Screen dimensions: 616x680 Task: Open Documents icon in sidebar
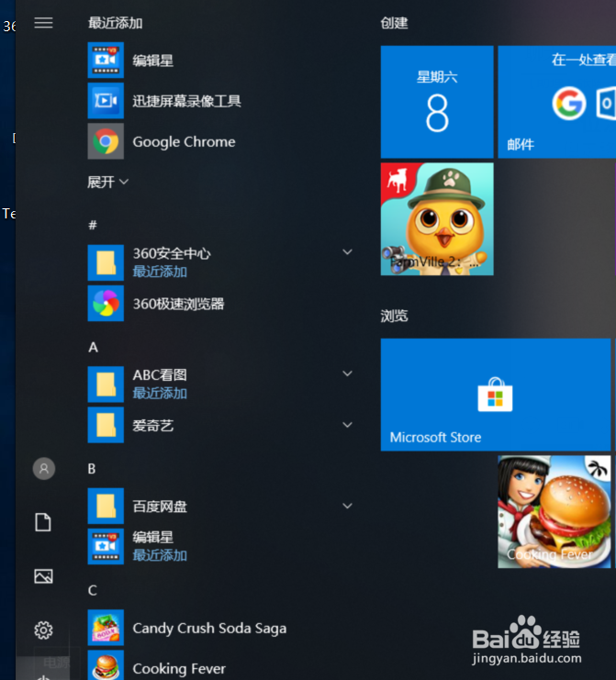click(x=43, y=522)
